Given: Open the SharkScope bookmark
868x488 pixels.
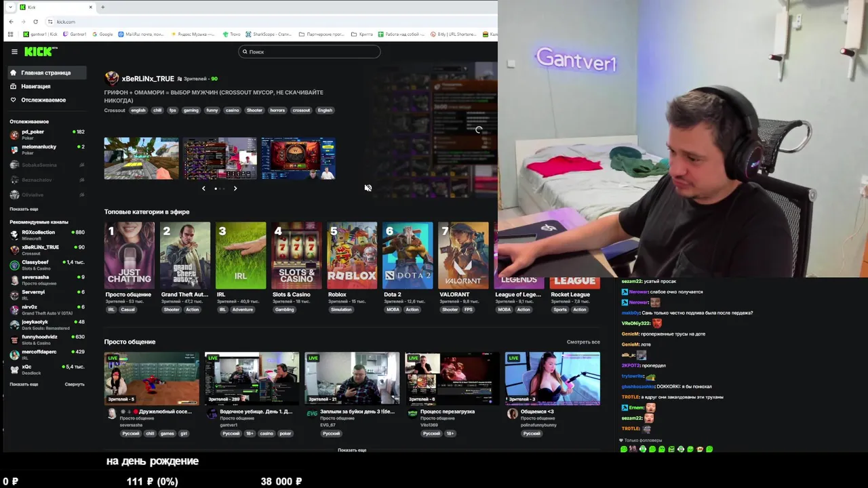Looking at the screenshot, I should click(x=269, y=34).
